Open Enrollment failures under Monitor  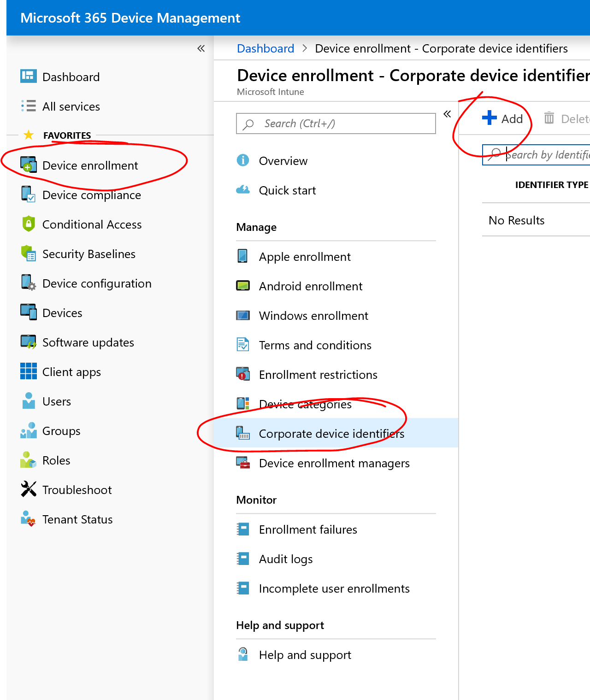(x=308, y=529)
